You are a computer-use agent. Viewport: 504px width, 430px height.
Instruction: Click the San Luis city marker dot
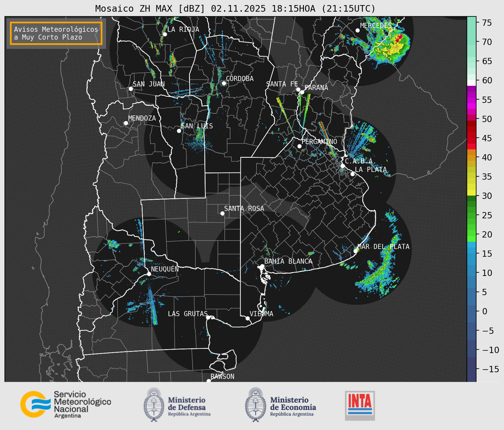pos(179,131)
